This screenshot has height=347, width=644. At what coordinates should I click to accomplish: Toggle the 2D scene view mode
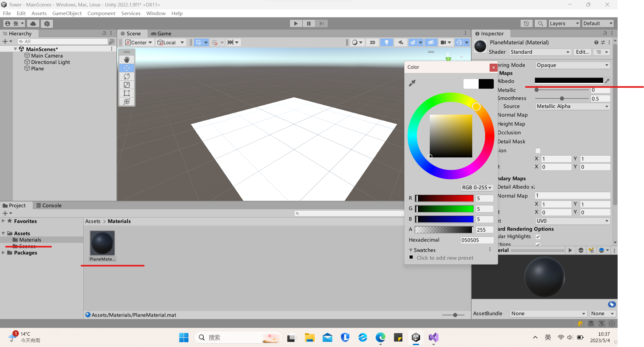coord(372,42)
